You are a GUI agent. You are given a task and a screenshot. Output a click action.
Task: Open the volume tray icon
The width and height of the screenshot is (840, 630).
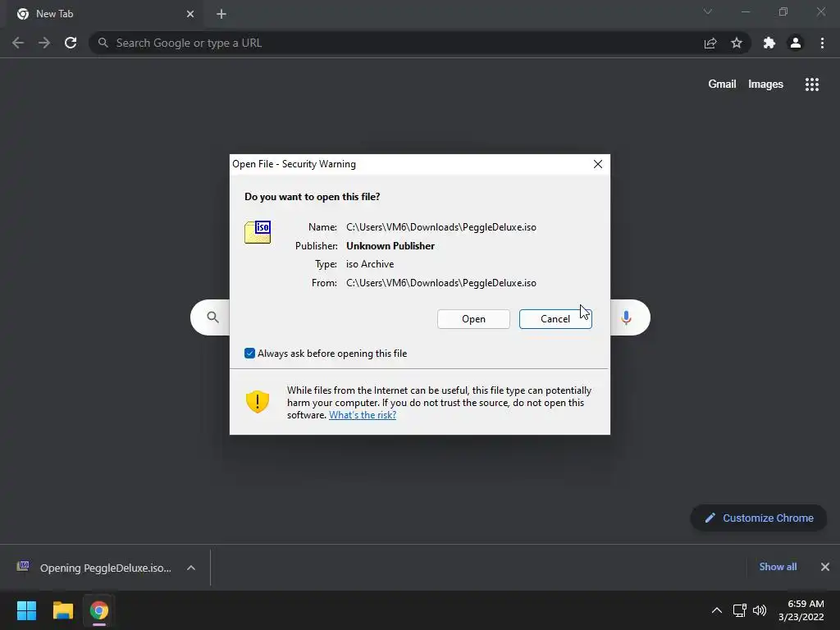point(760,610)
